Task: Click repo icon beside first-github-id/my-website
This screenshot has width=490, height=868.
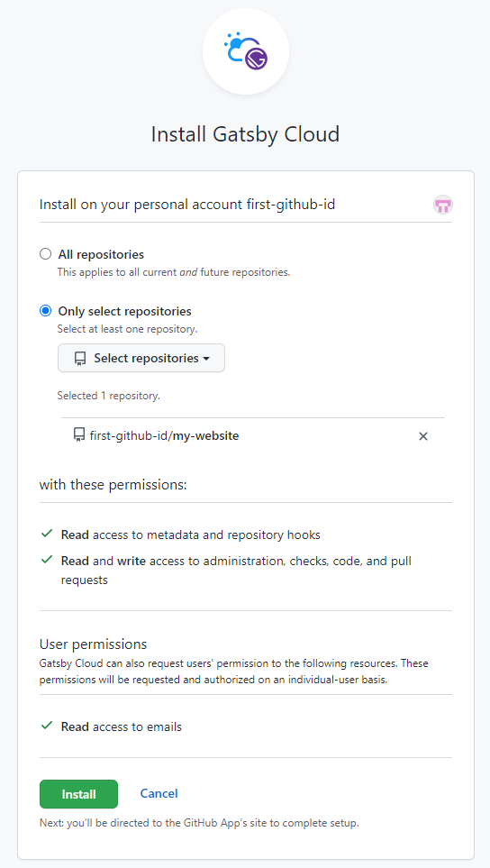Action: pyautogui.click(x=79, y=435)
